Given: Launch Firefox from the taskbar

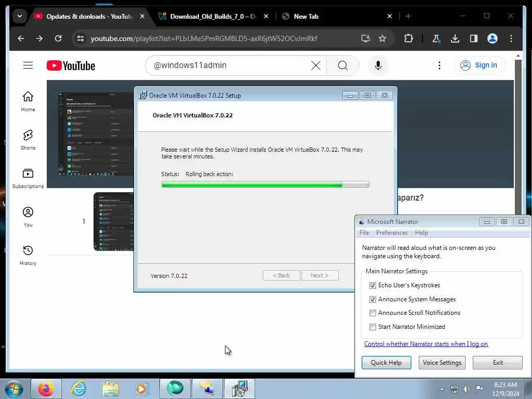Looking at the screenshot, I should pyautogui.click(x=46, y=389).
